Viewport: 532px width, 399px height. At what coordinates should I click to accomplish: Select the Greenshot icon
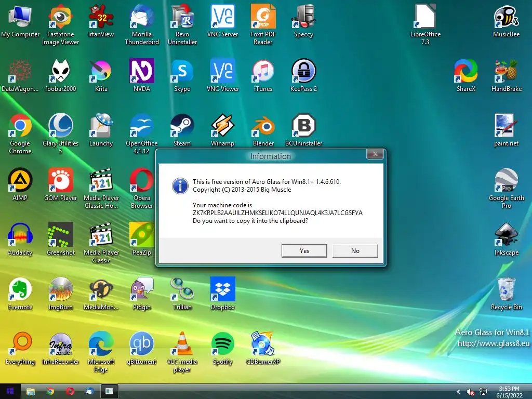tap(60, 240)
